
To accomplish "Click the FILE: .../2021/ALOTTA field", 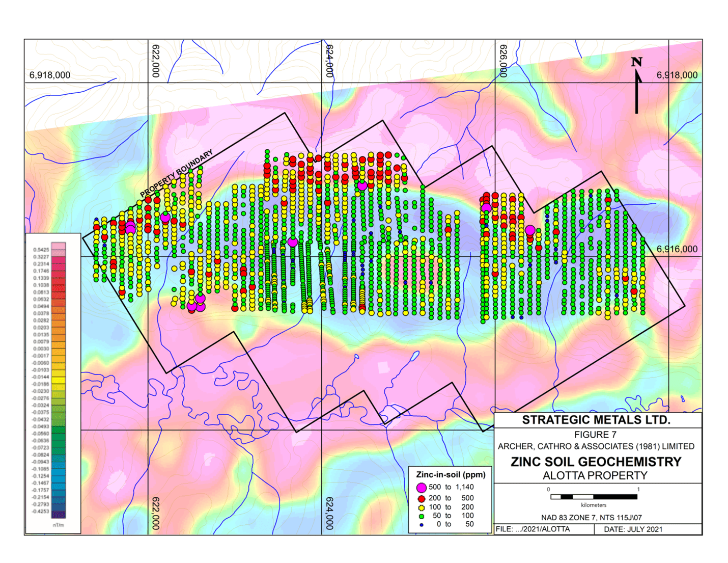I will pos(533,529).
